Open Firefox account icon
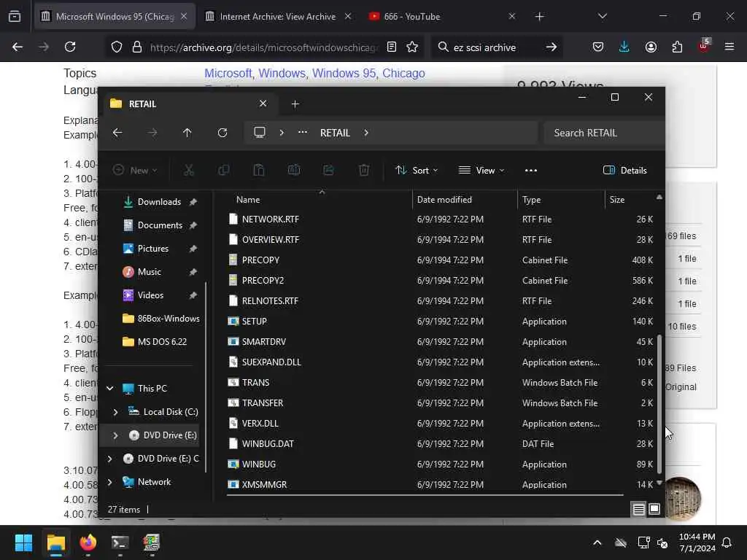 651,47
